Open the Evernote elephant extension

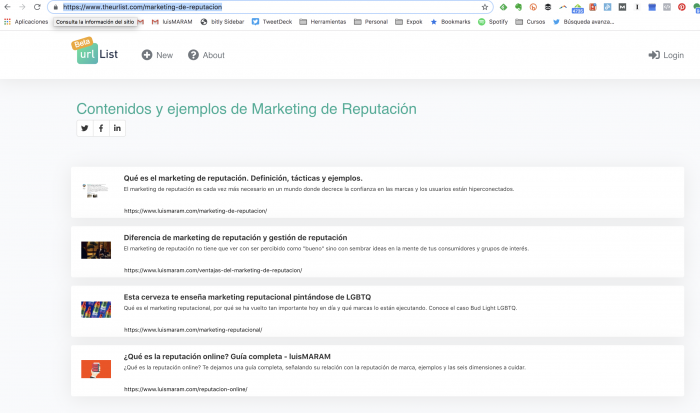pos(518,7)
